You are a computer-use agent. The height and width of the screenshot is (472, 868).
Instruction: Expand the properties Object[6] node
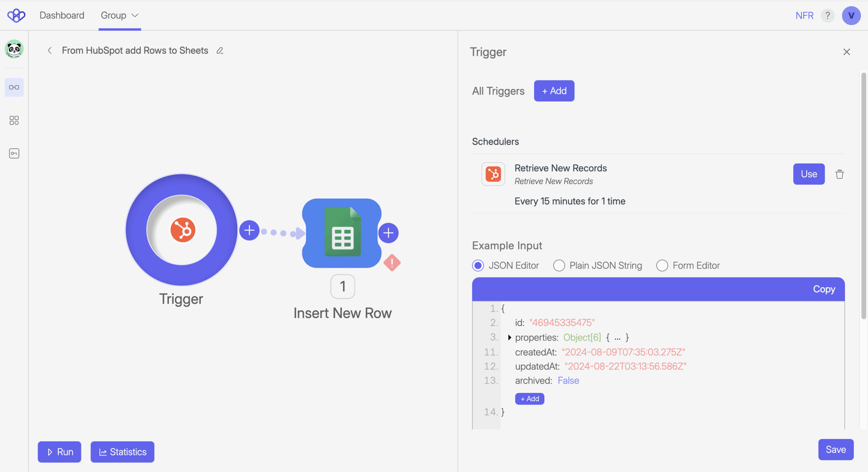pyautogui.click(x=510, y=337)
